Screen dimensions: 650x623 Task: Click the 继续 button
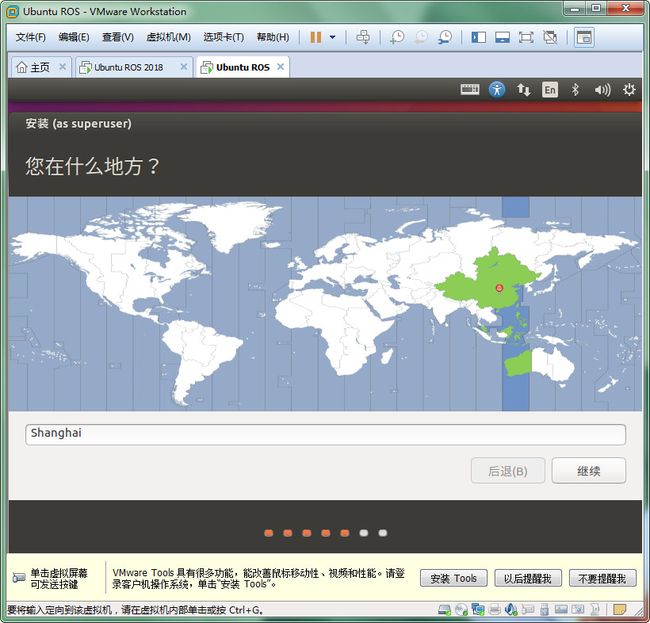[589, 470]
